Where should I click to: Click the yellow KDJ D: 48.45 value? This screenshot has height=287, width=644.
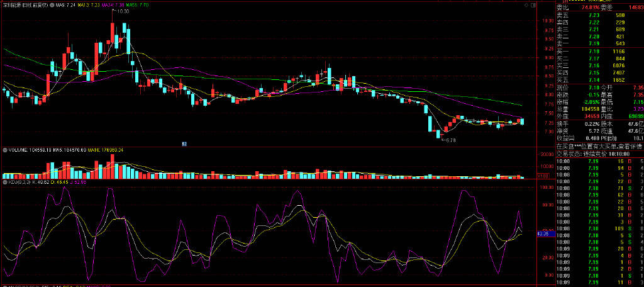59,182
